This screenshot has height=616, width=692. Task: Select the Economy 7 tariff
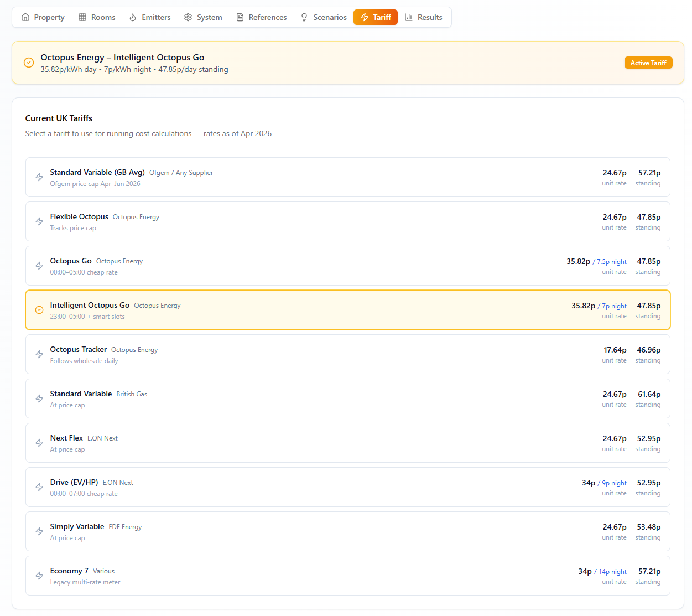[x=348, y=576]
